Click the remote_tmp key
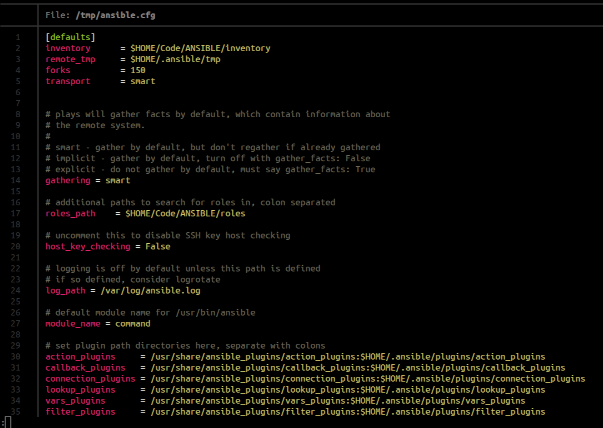Screen dimensions: 603x428 click(x=70, y=59)
